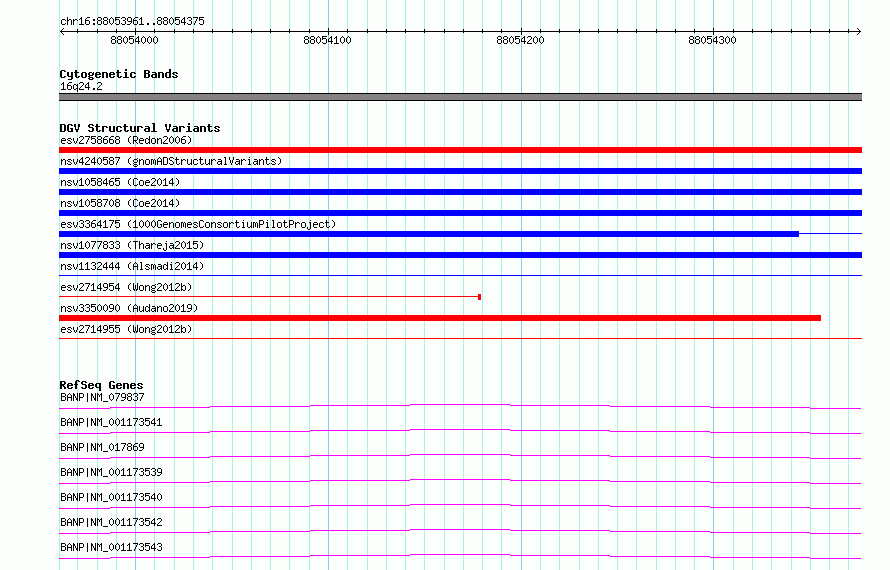Image resolution: width=890 pixels, height=570 pixels.
Task: Click the nsv3350090 (Audano2019) red bar
Action: (440, 318)
